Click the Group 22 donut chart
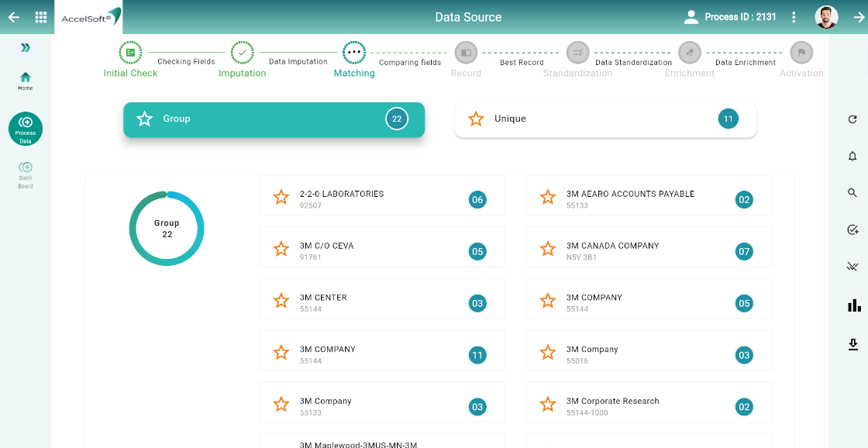Image resolution: width=868 pixels, height=448 pixels. (167, 229)
